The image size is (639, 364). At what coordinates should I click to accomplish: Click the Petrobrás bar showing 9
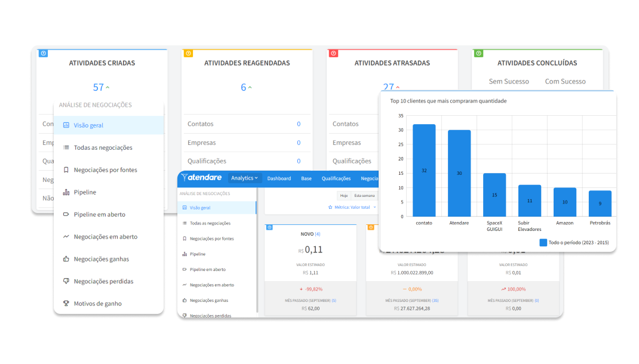pos(600,203)
